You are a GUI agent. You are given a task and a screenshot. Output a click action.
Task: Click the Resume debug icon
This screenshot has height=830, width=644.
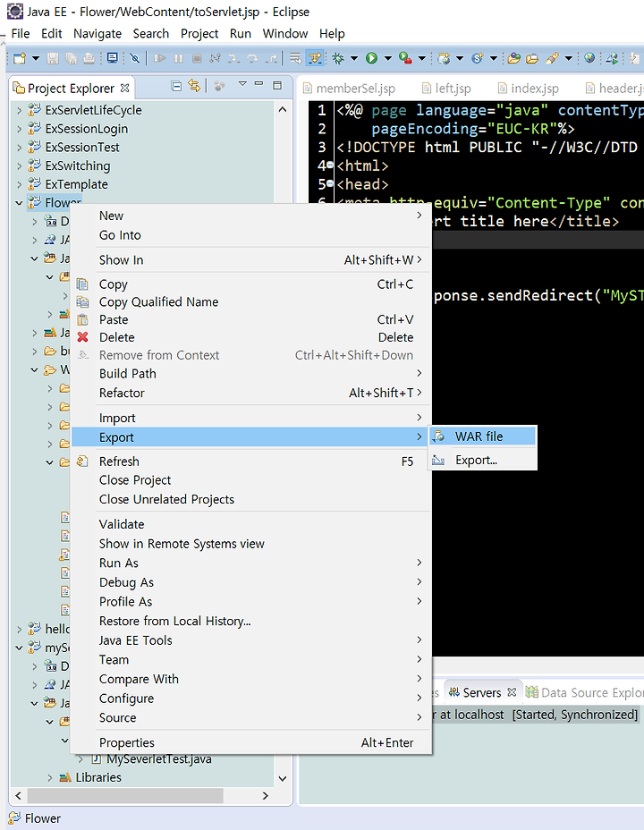point(159,58)
